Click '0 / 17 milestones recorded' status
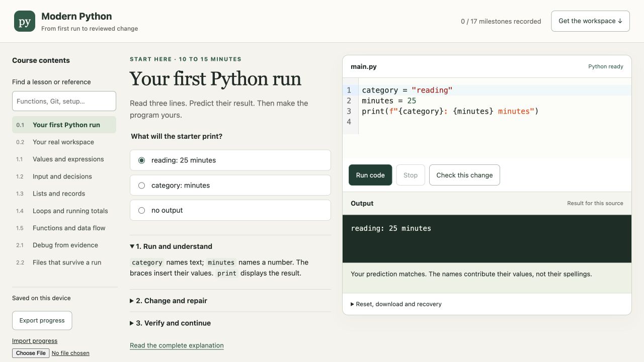This screenshot has height=362, width=644. click(501, 21)
